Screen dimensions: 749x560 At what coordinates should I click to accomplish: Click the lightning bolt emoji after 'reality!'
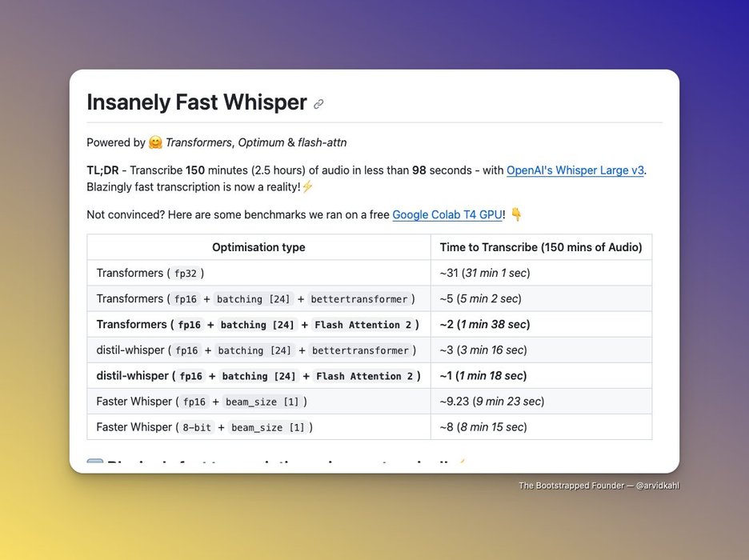[307, 186]
